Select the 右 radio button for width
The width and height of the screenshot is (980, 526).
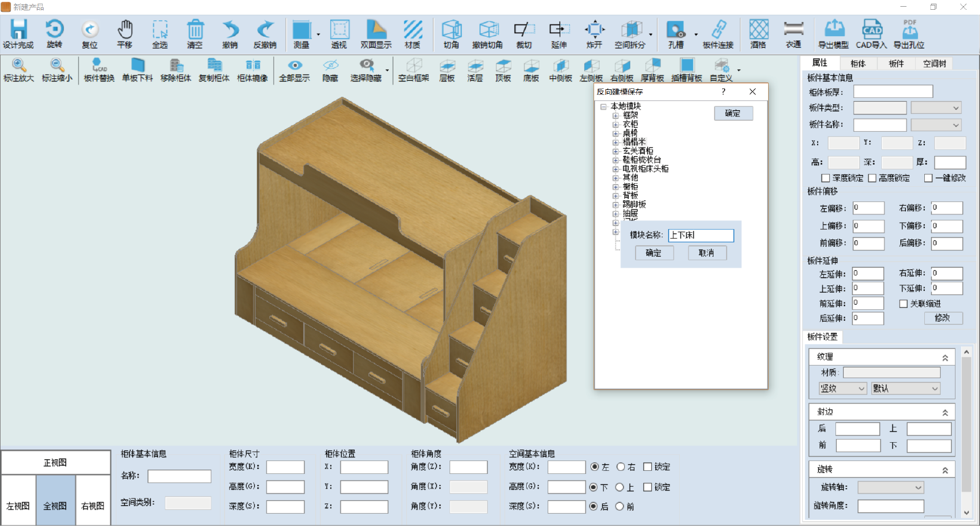click(620, 467)
